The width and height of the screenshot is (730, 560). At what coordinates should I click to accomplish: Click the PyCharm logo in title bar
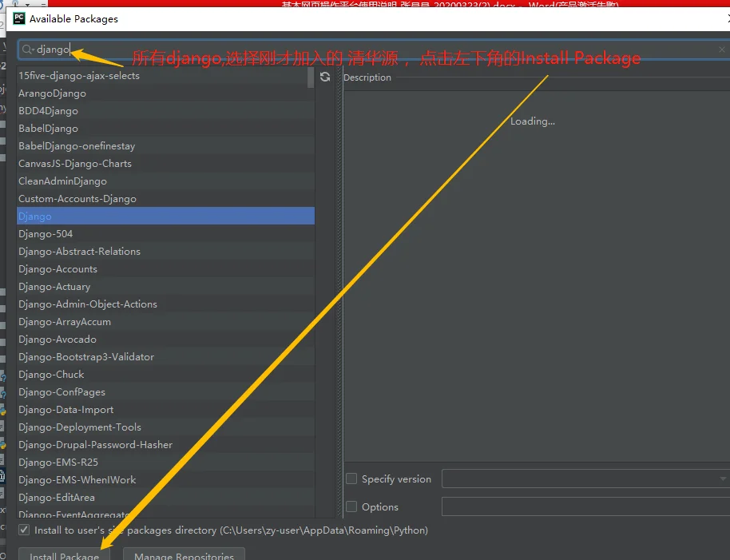coord(19,18)
